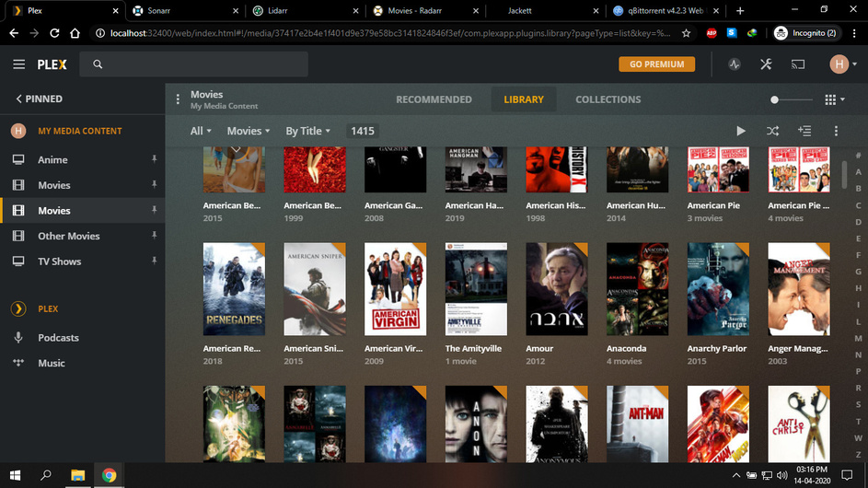Toggle the pin next to Anime

click(x=154, y=159)
